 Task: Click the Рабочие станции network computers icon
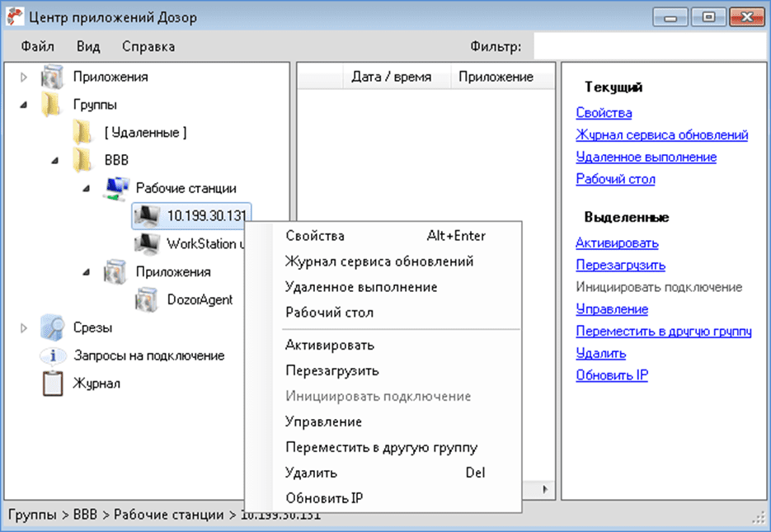click(x=115, y=188)
